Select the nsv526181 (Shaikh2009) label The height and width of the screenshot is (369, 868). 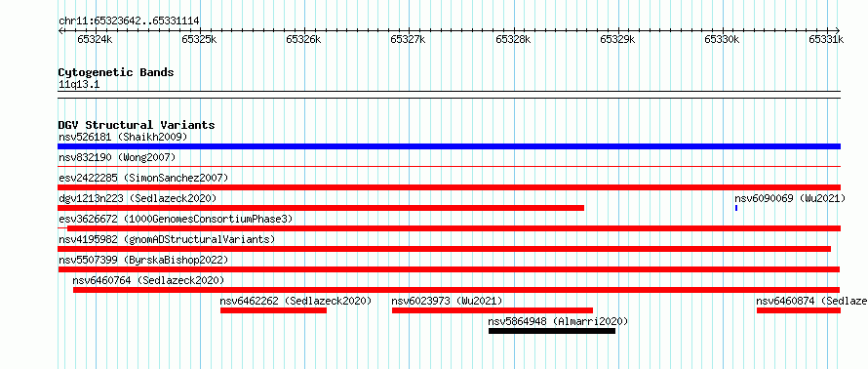(x=124, y=137)
